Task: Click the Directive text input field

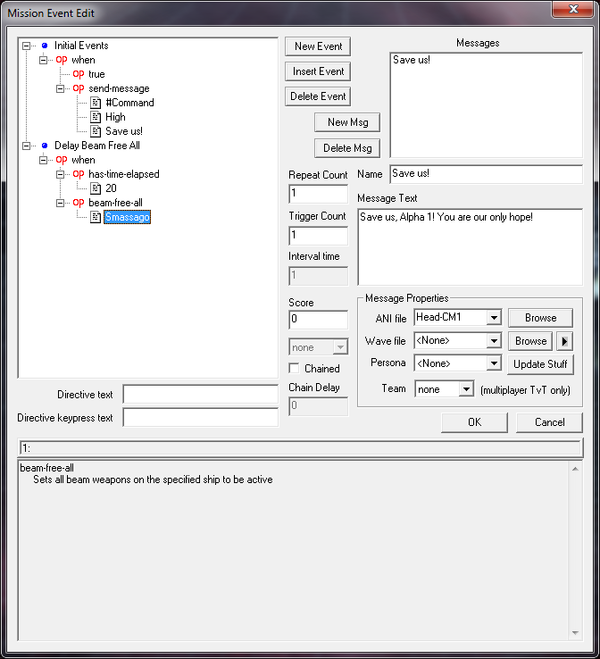Action: (200, 394)
